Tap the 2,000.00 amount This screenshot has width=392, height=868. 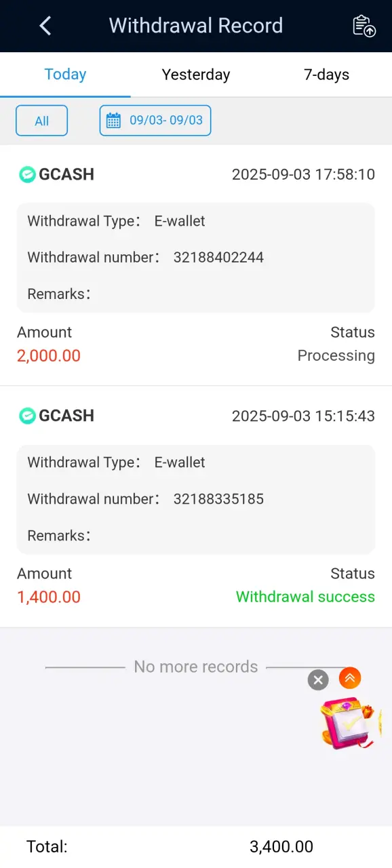[49, 355]
